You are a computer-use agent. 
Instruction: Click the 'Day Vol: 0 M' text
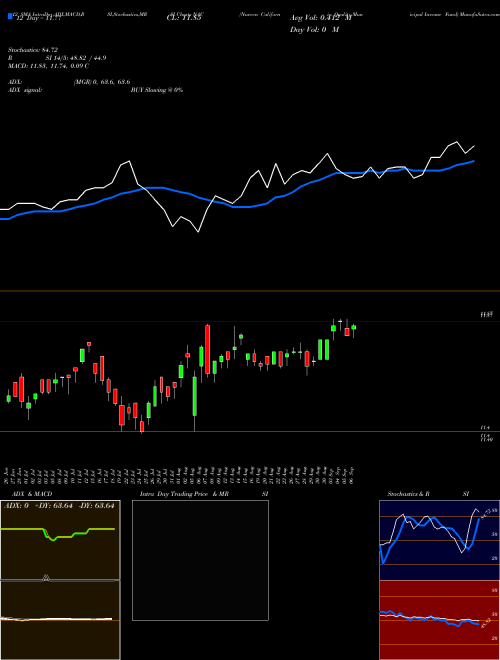point(314,30)
